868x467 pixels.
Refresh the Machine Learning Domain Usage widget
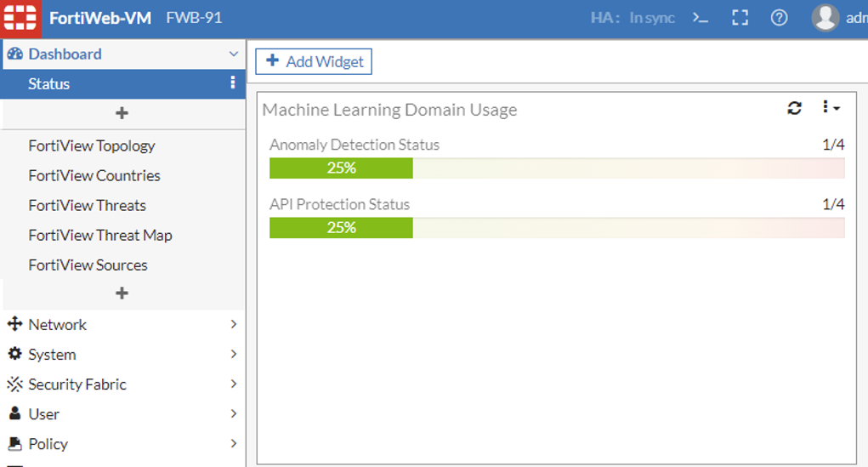[795, 108]
